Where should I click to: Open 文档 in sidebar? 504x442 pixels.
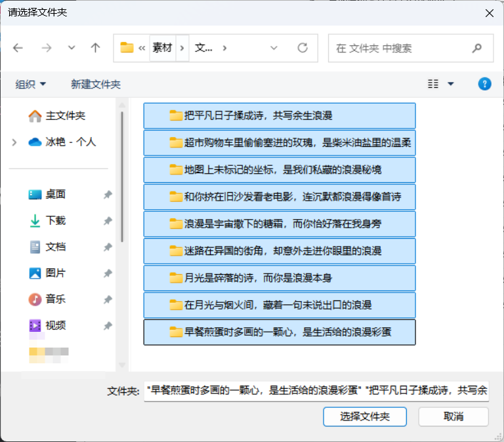point(47,247)
